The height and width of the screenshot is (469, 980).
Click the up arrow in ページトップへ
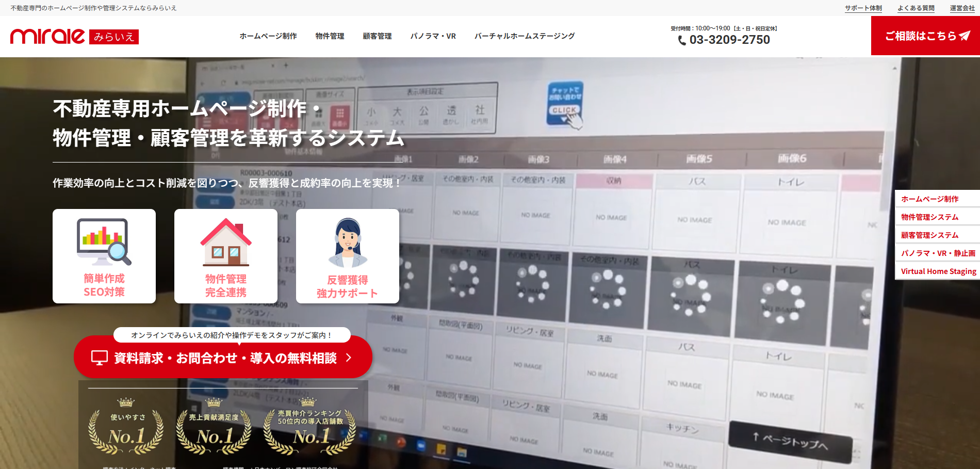coord(756,436)
